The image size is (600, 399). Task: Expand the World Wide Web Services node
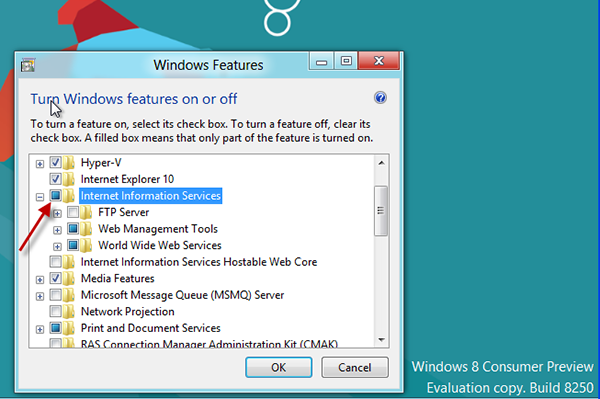[57, 246]
